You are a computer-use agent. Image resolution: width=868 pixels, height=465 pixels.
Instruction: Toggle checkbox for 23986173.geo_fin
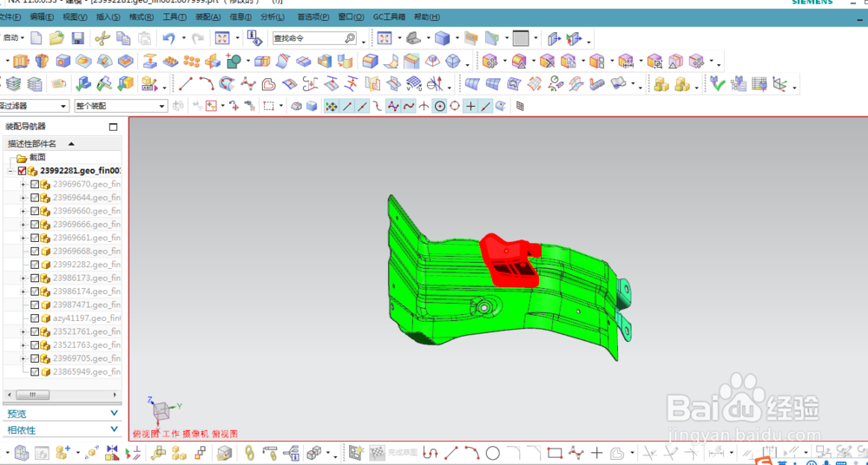pos(35,278)
